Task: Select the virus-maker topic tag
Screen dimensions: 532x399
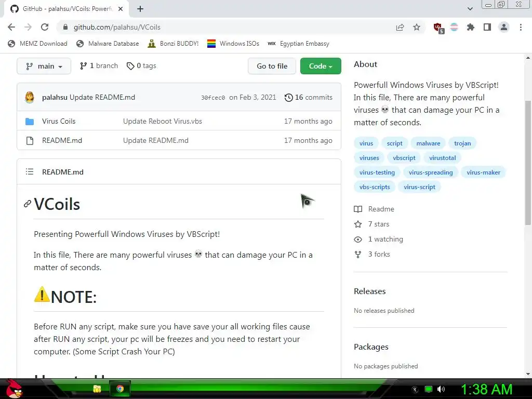Action: (483, 172)
